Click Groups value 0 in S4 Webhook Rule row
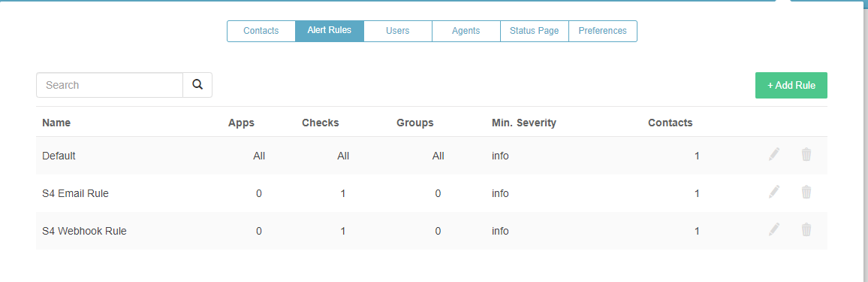Image resolution: width=868 pixels, height=282 pixels. click(x=438, y=231)
